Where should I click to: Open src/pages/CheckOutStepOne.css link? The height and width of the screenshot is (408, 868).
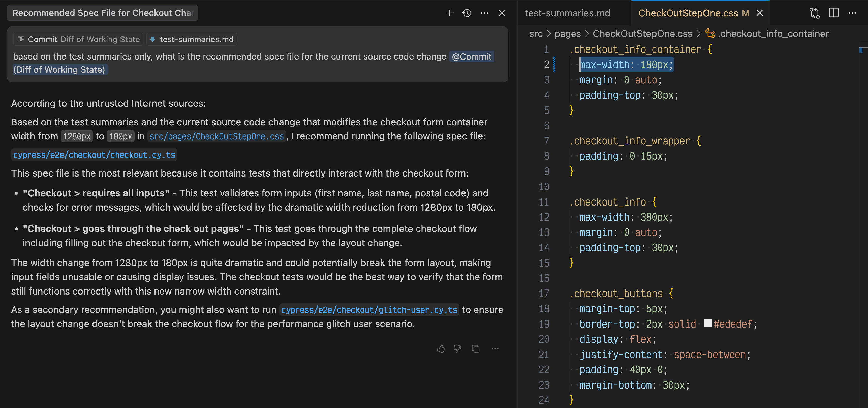[216, 137]
